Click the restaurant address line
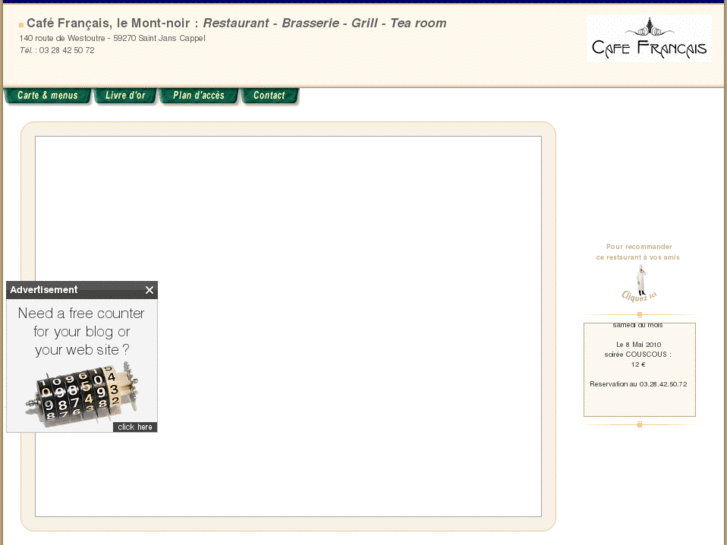The image size is (727, 545). click(112, 38)
